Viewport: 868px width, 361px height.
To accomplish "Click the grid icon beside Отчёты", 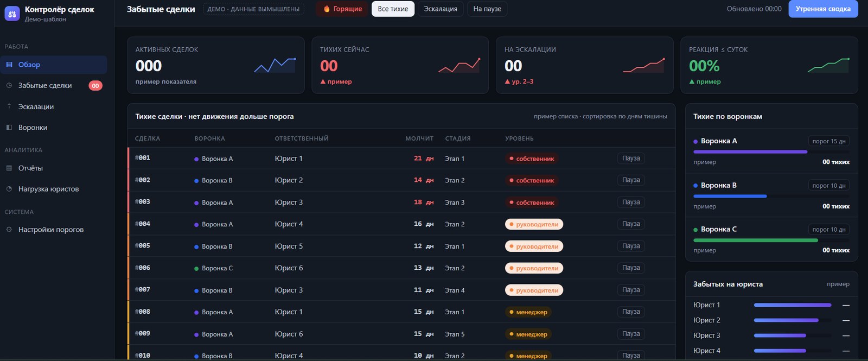I will click(x=9, y=168).
